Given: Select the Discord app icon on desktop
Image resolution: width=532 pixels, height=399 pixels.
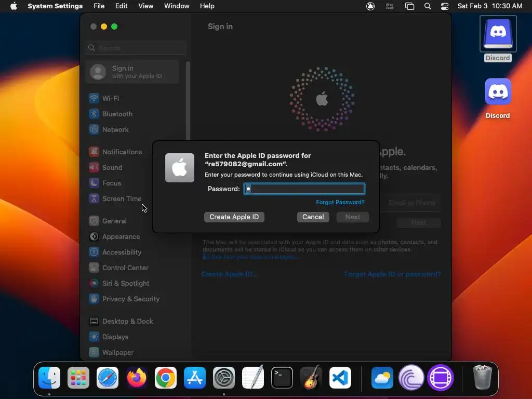Looking at the screenshot, I should (x=498, y=99).
